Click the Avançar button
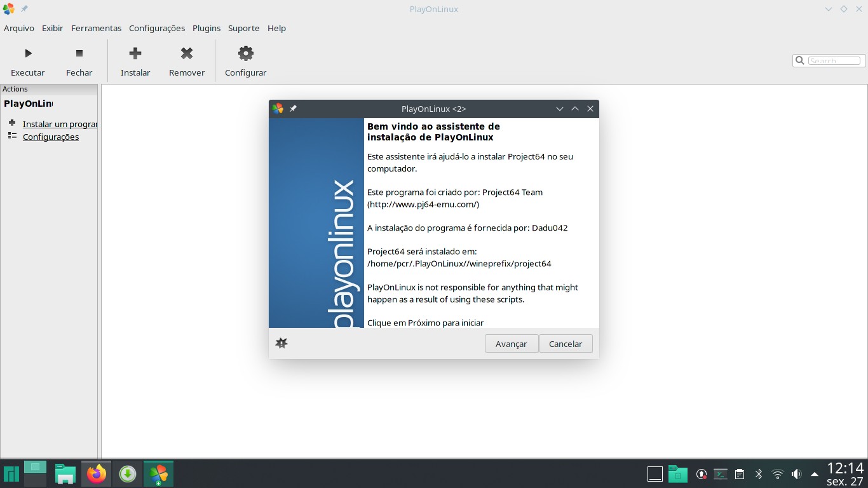This screenshot has width=868, height=488. 512,344
